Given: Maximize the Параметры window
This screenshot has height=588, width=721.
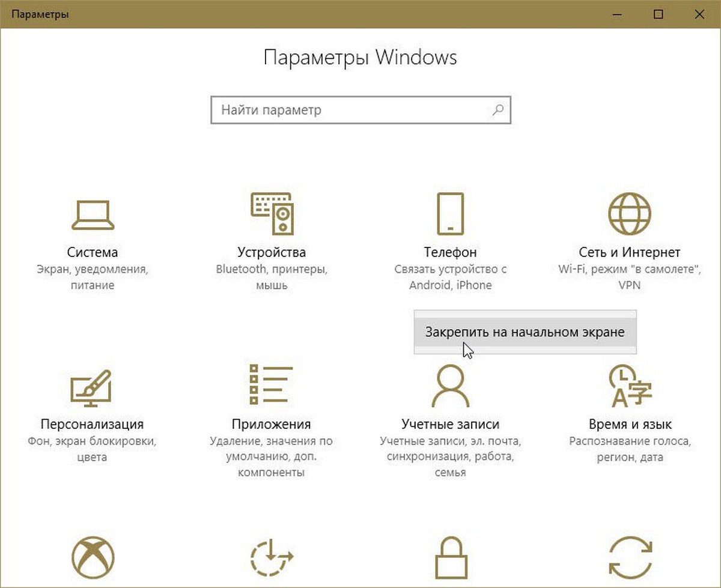Looking at the screenshot, I should 659,14.
